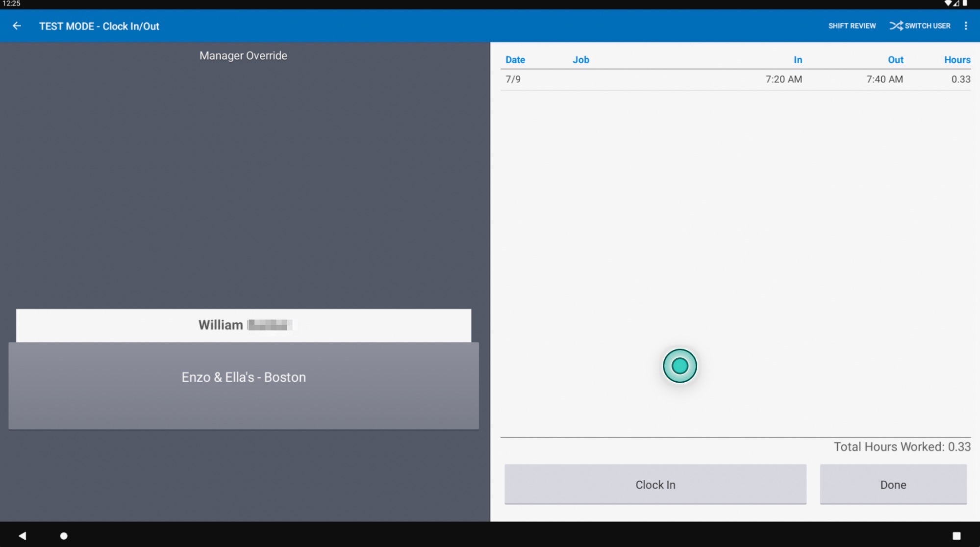980x547 pixels.
Task: Open Shift Review from header
Action: pyautogui.click(x=852, y=26)
